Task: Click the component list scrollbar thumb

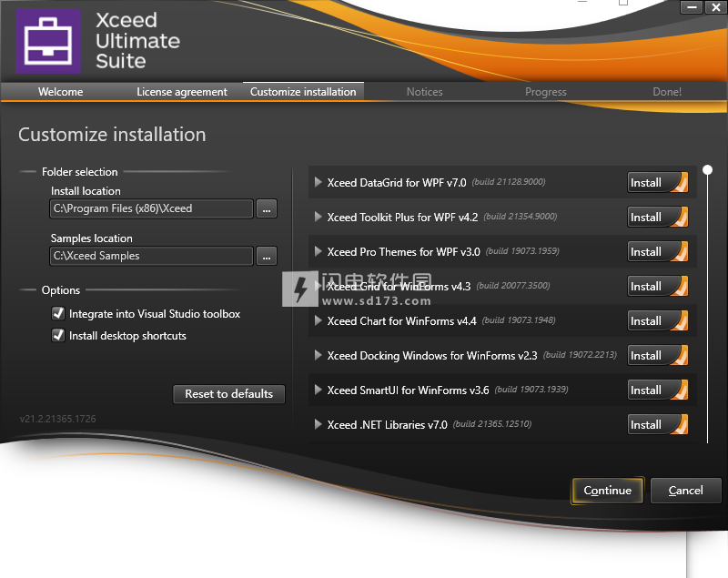Action: coord(708,170)
